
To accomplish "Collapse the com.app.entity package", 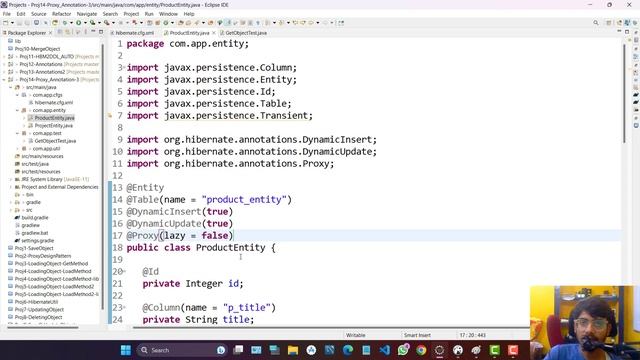I will tap(18, 110).
